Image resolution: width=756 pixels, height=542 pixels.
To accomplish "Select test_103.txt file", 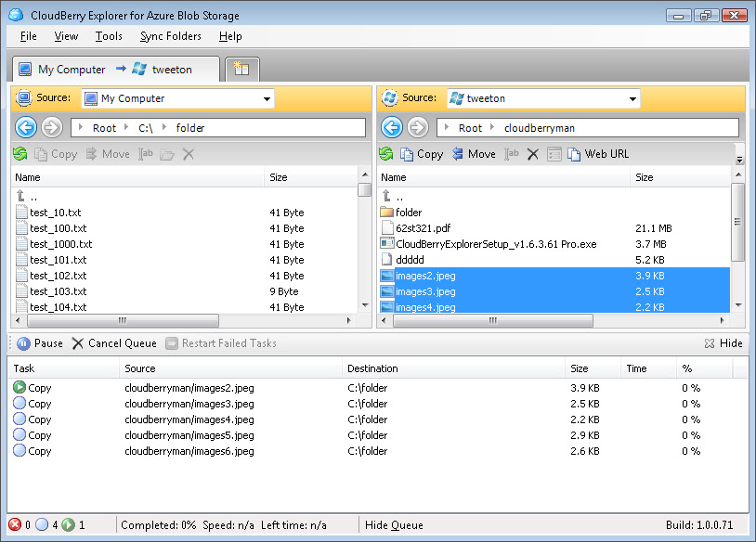I will [x=186, y=291].
